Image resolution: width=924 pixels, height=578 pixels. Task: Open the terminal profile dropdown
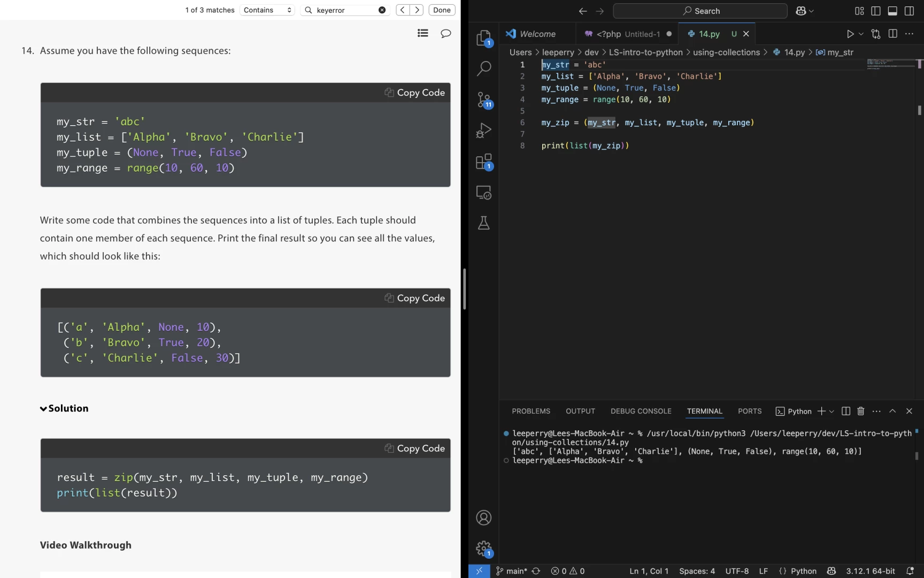tap(831, 411)
